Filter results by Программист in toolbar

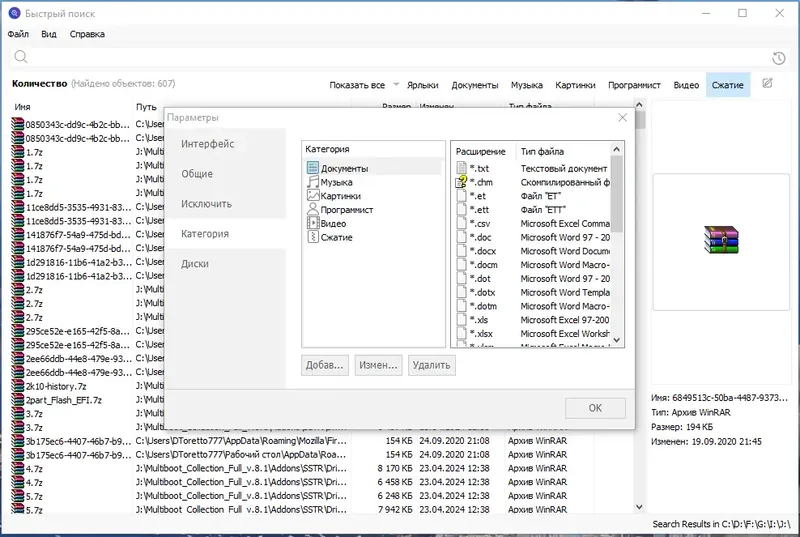pos(634,85)
